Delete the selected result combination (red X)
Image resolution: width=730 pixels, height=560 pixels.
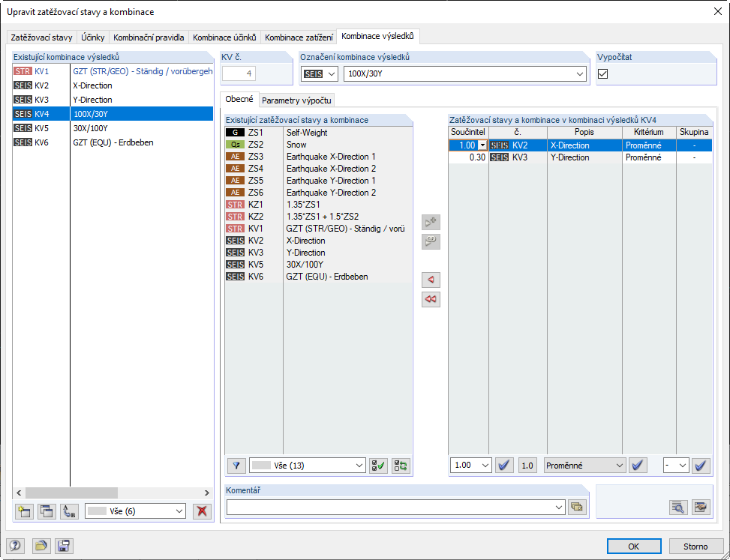202,511
